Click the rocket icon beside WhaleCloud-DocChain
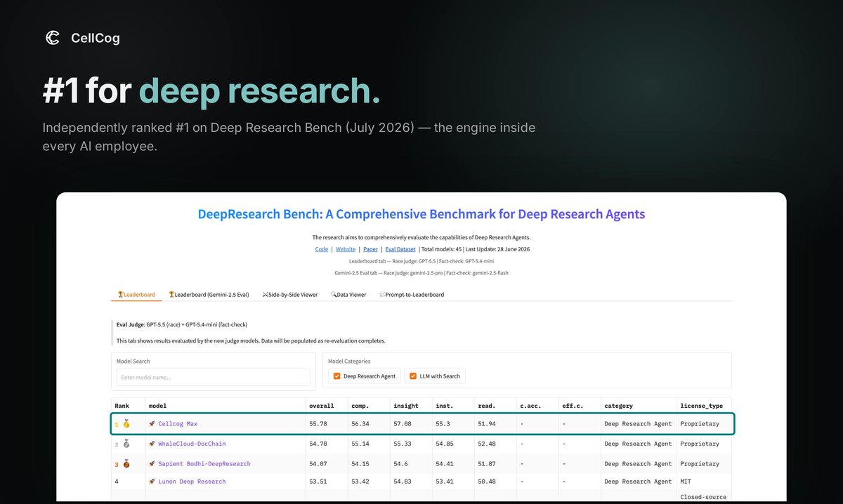This screenshot has width=843, height=504. [x=152, y=444]
